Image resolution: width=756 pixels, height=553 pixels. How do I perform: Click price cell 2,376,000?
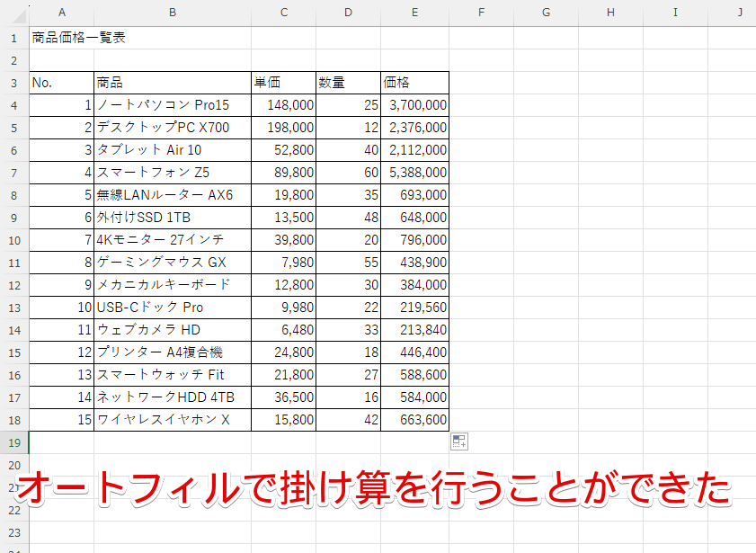(x=414, y=128)
